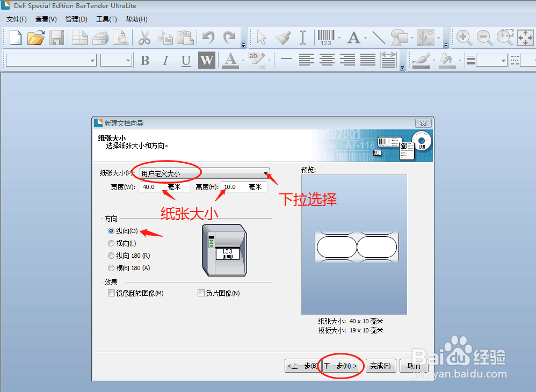Viewport: 536px width, 392px height.
Task: Click the Zoom Out magnifier icon
Action: pyautogui.click(x=485, y=38)
